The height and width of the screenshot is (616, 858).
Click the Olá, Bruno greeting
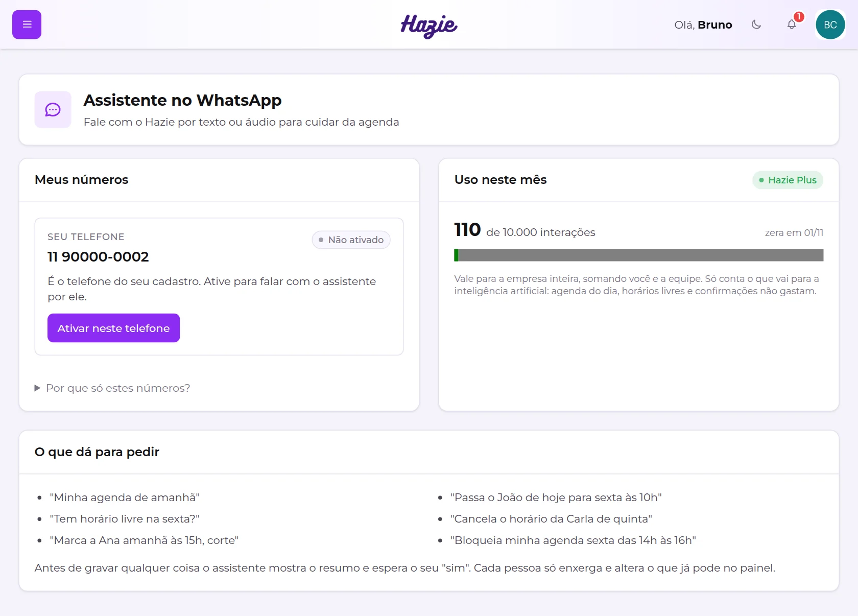click(703, 25)
